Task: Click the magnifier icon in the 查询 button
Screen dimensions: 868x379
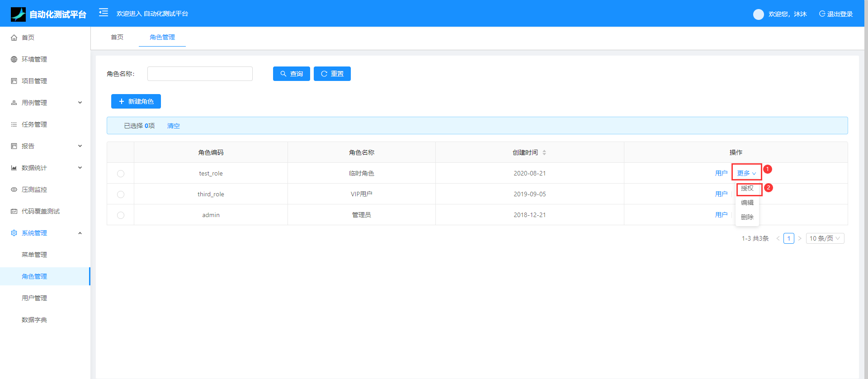Action: pyautogui.click(x=283, y=74)
